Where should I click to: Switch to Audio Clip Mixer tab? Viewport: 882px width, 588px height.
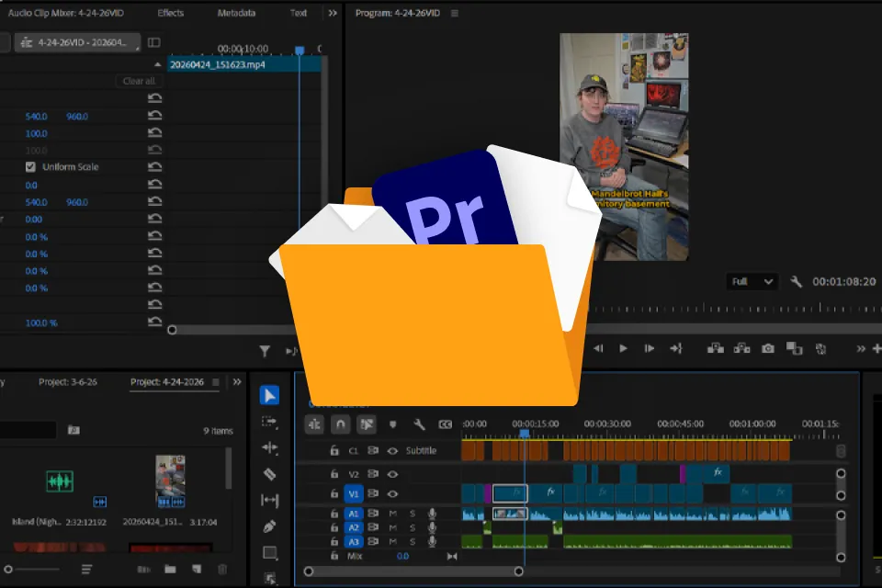pyautogui.click(x=66, y=13)
